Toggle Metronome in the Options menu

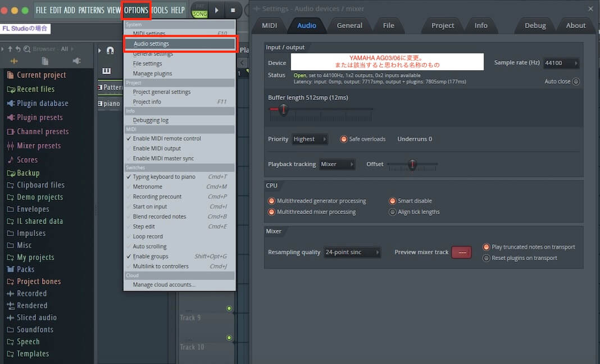(x=179, y=187)
